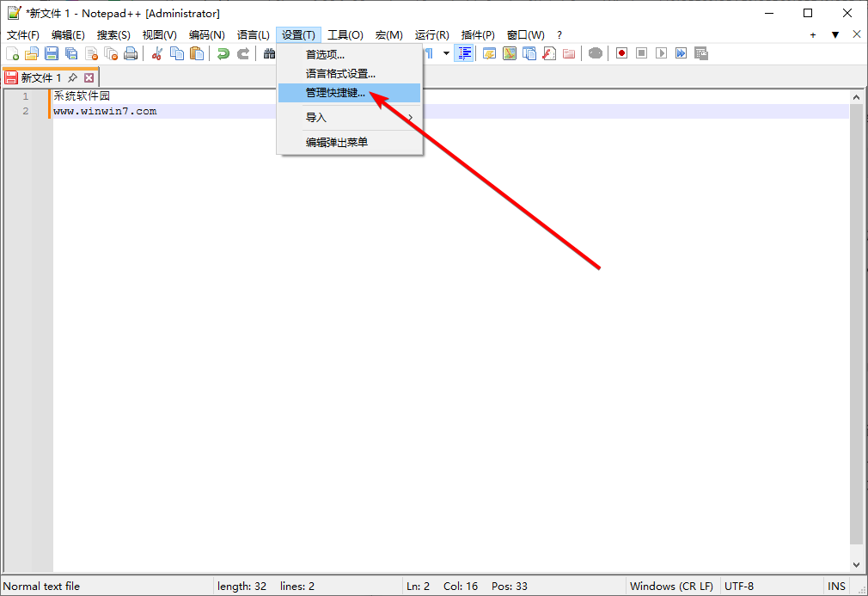Close the 新文件 1 tab with its red X
868x596 pixels.
point(89,77)
